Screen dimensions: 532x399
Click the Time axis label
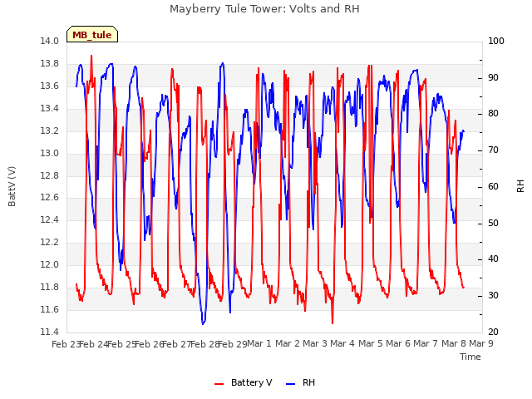pos(470,357)
